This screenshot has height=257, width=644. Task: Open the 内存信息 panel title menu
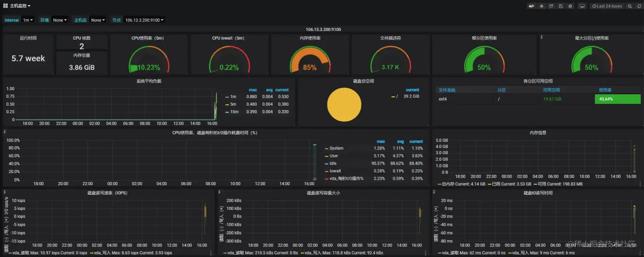(538, 132)
